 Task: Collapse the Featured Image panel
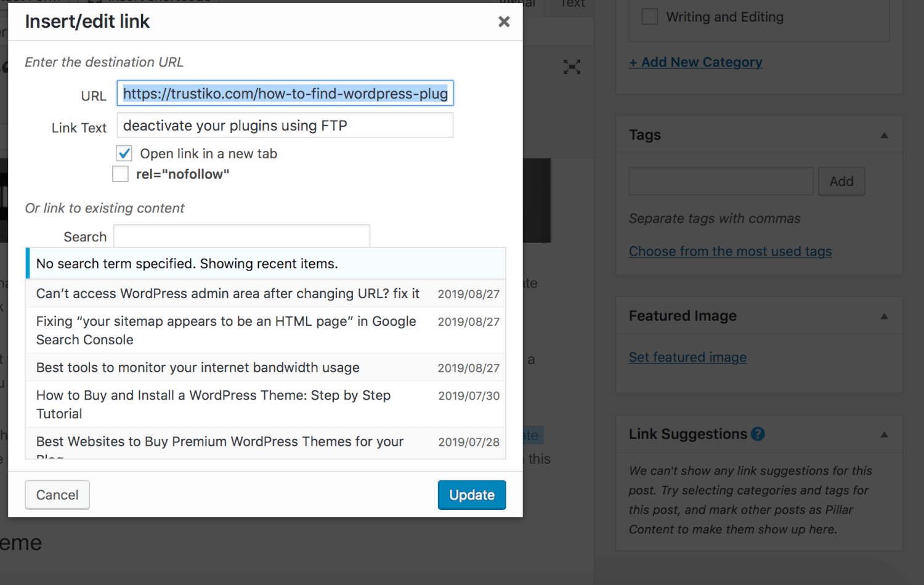coord(884,315)
